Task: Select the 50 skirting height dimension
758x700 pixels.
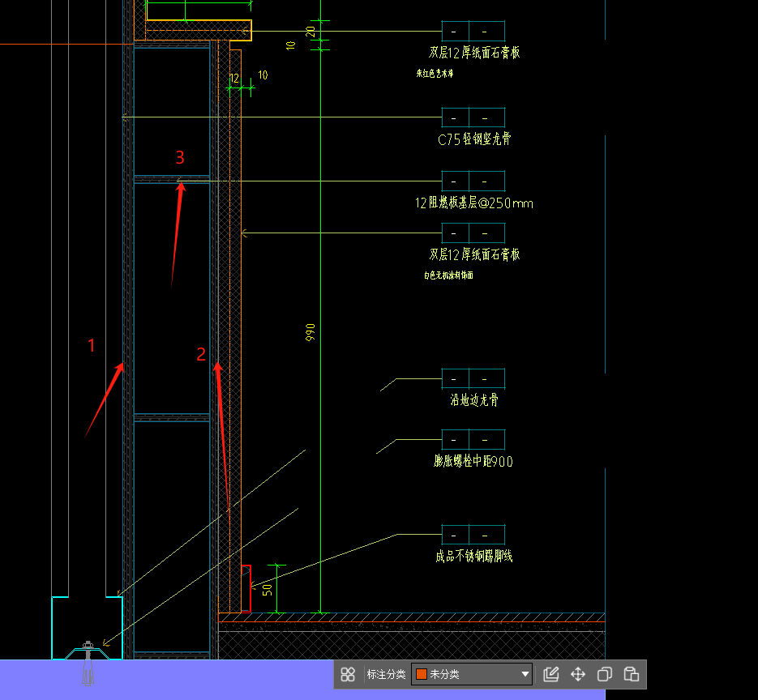Action: point(268,590)
